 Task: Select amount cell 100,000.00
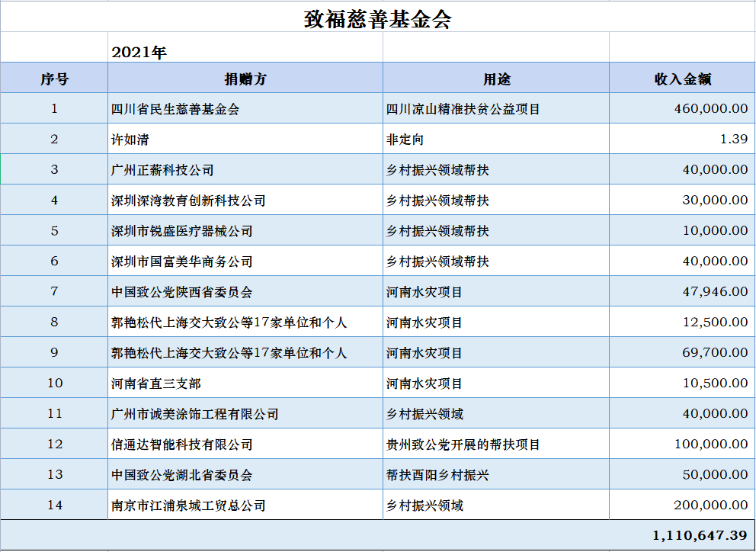tap(682, 444)
